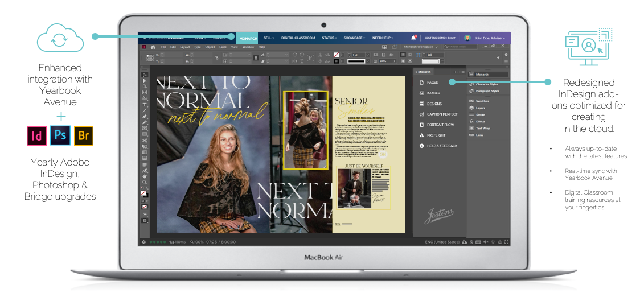
Task: Select the Gap tool
Action: 145,93
